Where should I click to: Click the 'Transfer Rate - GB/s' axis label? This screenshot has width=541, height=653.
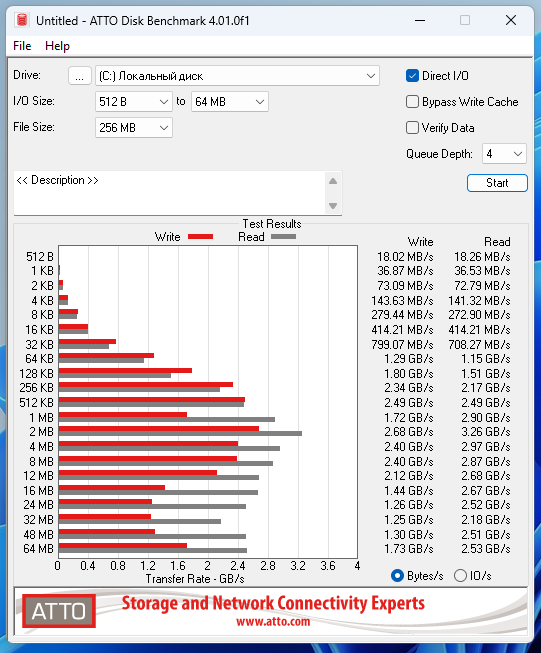194,579
